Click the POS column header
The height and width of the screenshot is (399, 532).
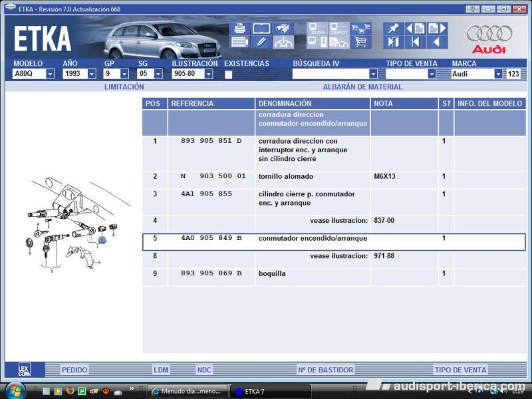[155, 104]
